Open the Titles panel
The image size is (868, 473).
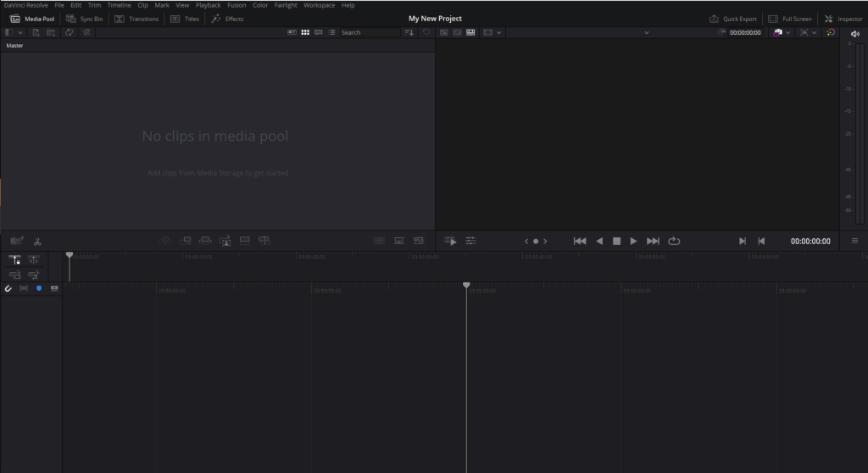click(x=185, y=19)
